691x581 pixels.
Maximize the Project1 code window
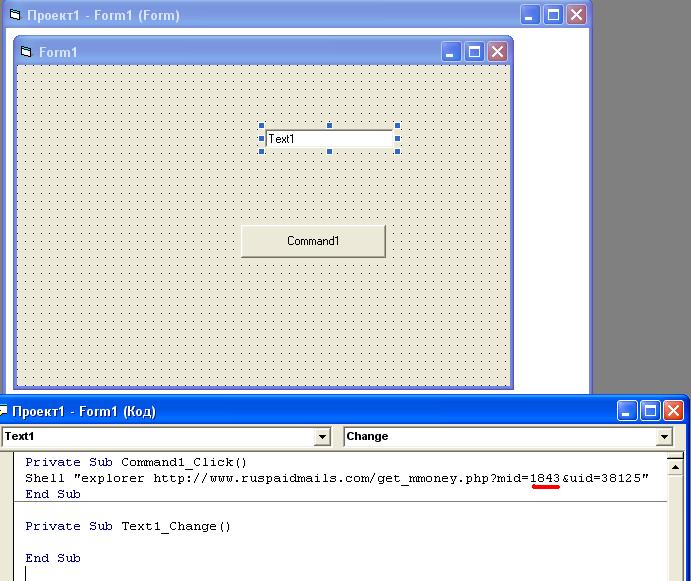[x=650, y=410]
